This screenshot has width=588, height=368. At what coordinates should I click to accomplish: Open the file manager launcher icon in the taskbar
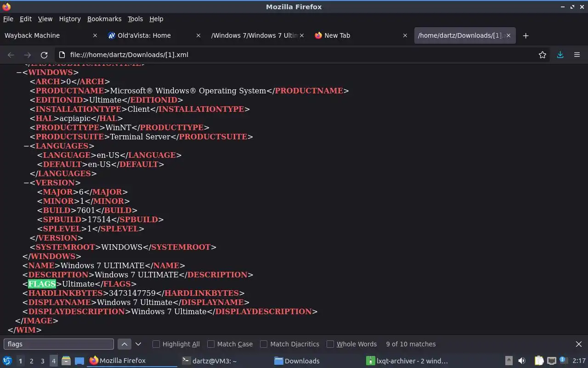click(66, 361)
